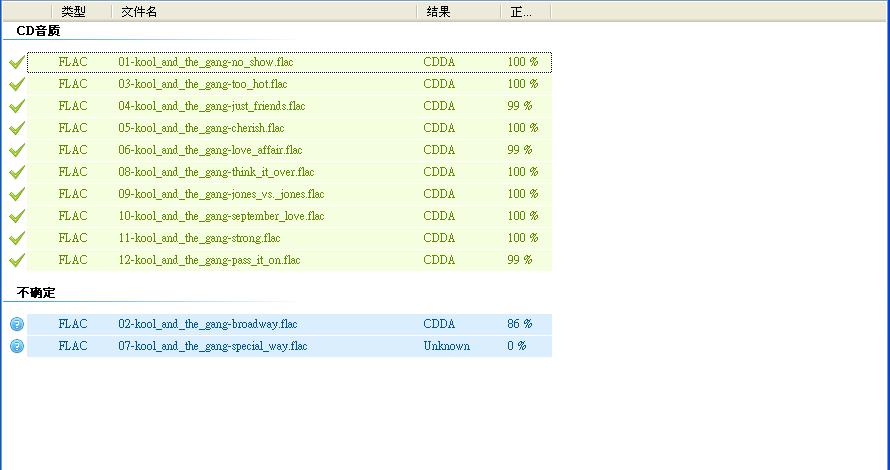Select file 11-kool_and_the_gang-strong.flac

coord(199,238)
